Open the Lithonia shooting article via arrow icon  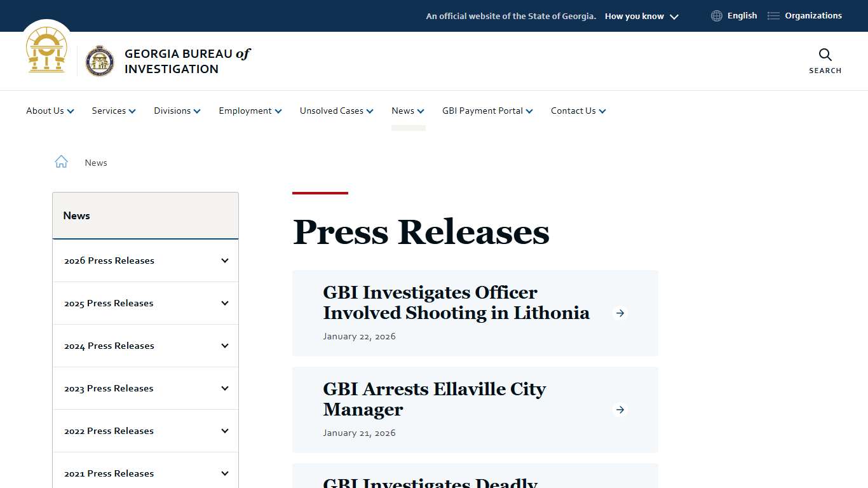pyautogui.click(x=620, y=313)
